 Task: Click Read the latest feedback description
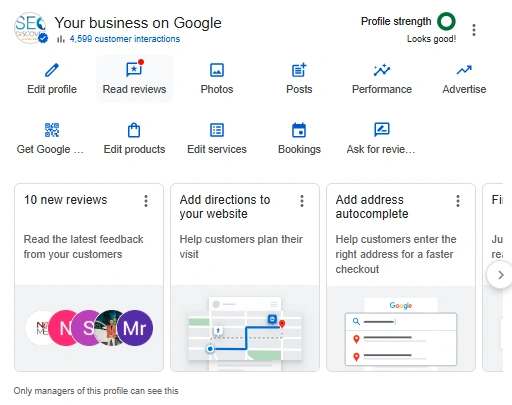tap(83, 247)
